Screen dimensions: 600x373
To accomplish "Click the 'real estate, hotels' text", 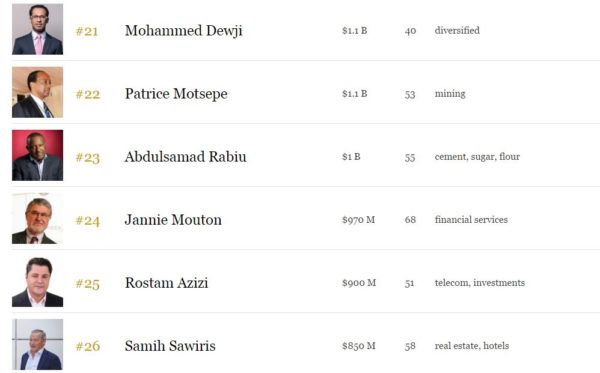I will [x=472, y=346].
